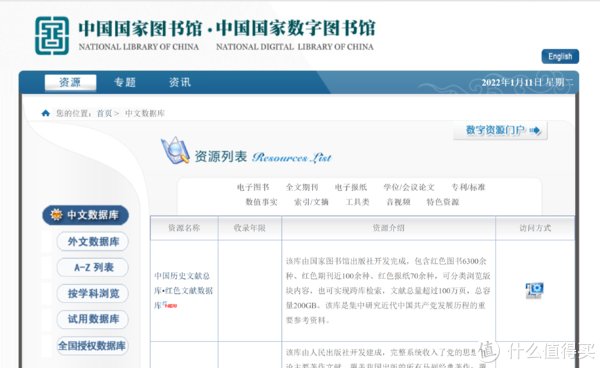The height and width of the screenshot is (368, 600).
Task: Open 试用数据库 in the sidebar
Action: pos(93,319)
